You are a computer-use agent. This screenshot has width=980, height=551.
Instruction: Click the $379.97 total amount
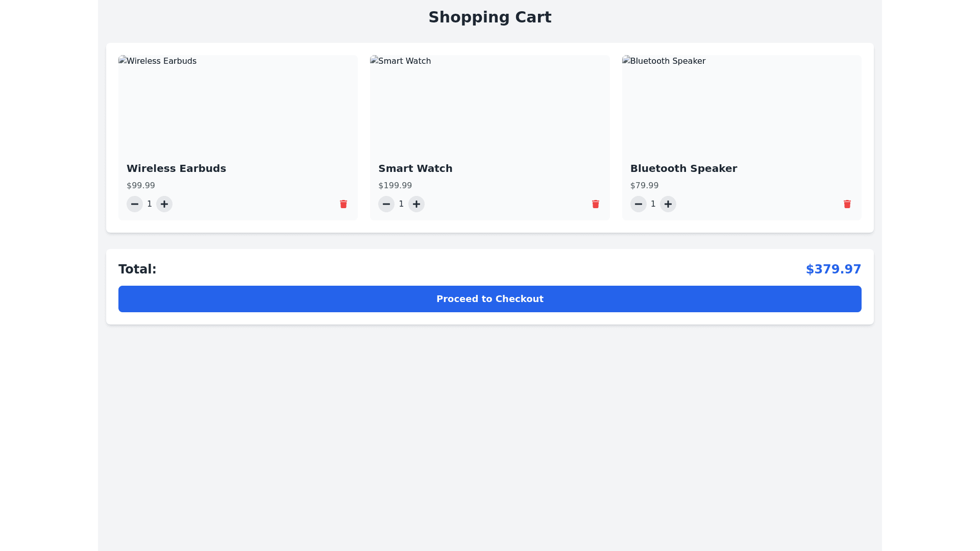[833, 269]
